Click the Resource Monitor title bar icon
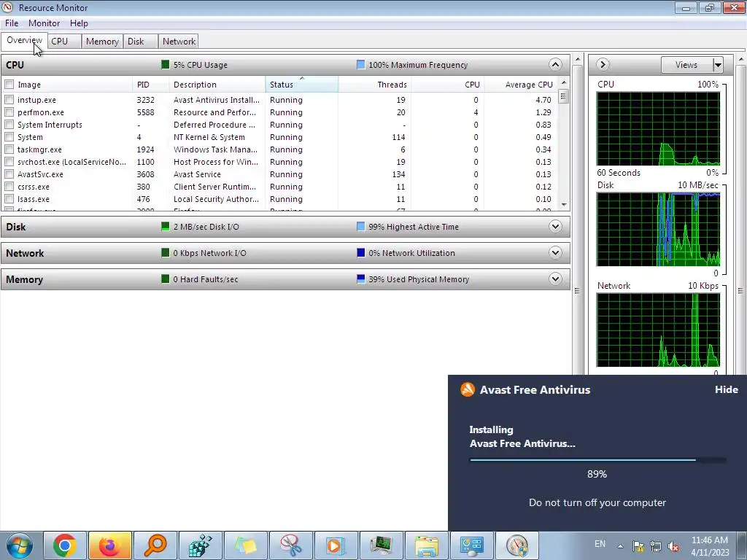The image size is (747, 560). tap(7, 7)
